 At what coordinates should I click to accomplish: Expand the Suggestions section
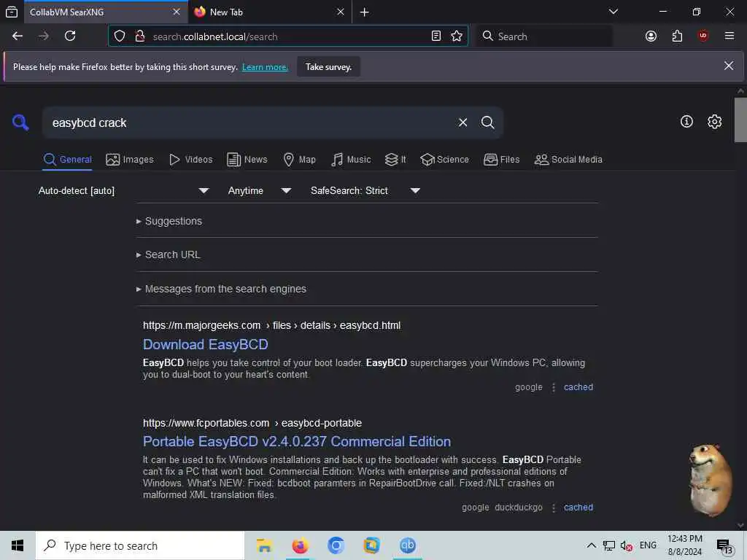pyautogui.click(x=169, y=221)
